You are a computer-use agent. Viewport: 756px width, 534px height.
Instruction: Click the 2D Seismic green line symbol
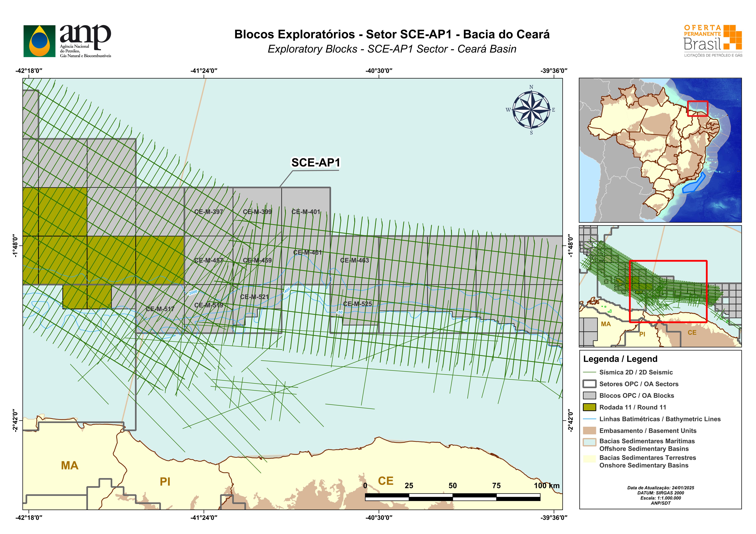pyautogui.click(x=589, y=372)
